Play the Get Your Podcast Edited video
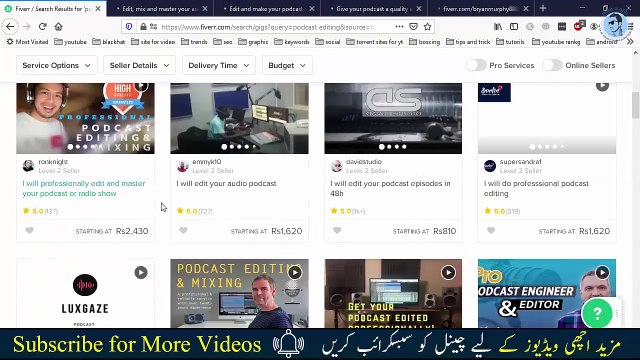This screenshot has width=640, height=360. tap(448, 272)
